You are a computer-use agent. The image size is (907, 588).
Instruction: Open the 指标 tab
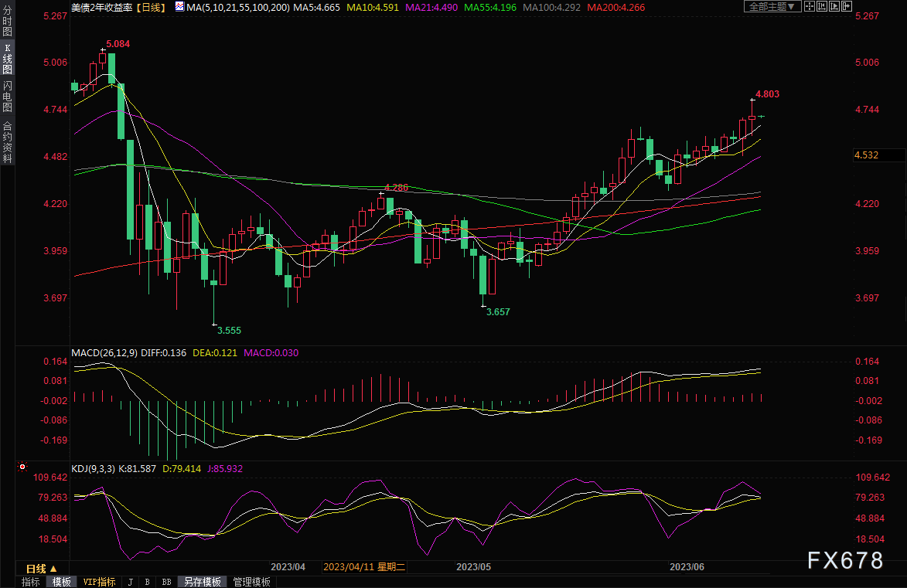pyautogui.click(x=31, y=582)
